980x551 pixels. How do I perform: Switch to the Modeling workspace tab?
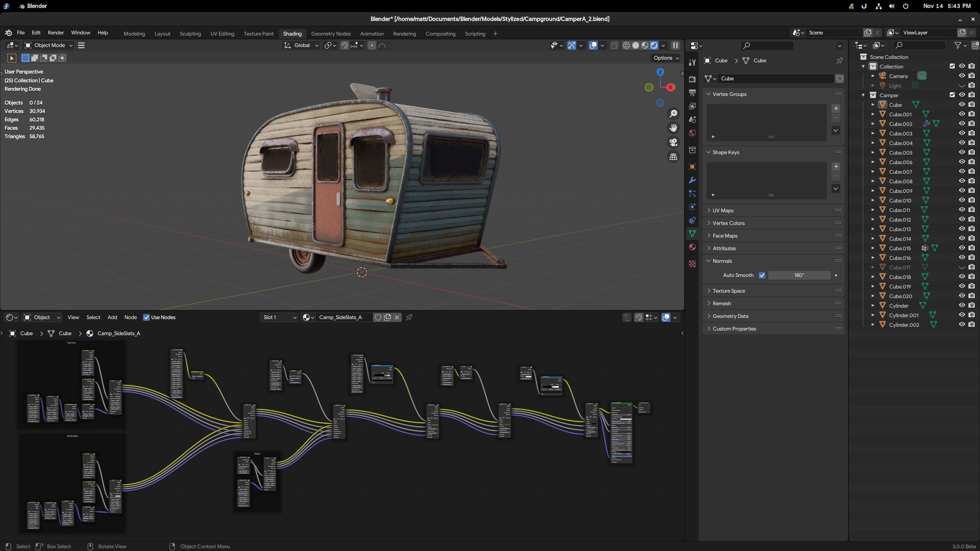(x=134, y=34)
